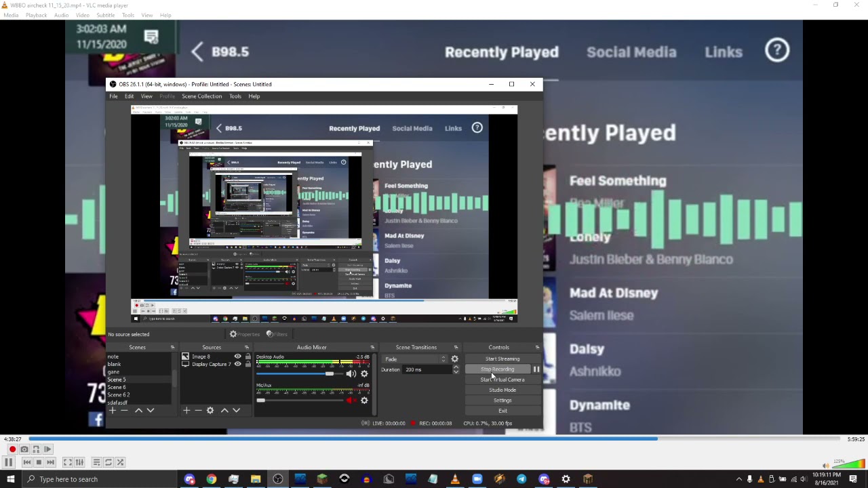Add a new OBS scene
Image resolution: width=868 pixels, height=488 pixels.
tap(113, 410)
